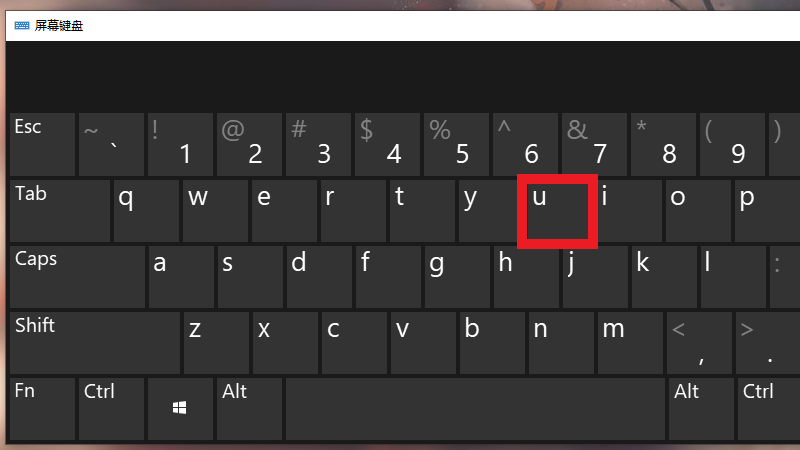
Task: Tap the letter m key
Action: coord(630,343)
